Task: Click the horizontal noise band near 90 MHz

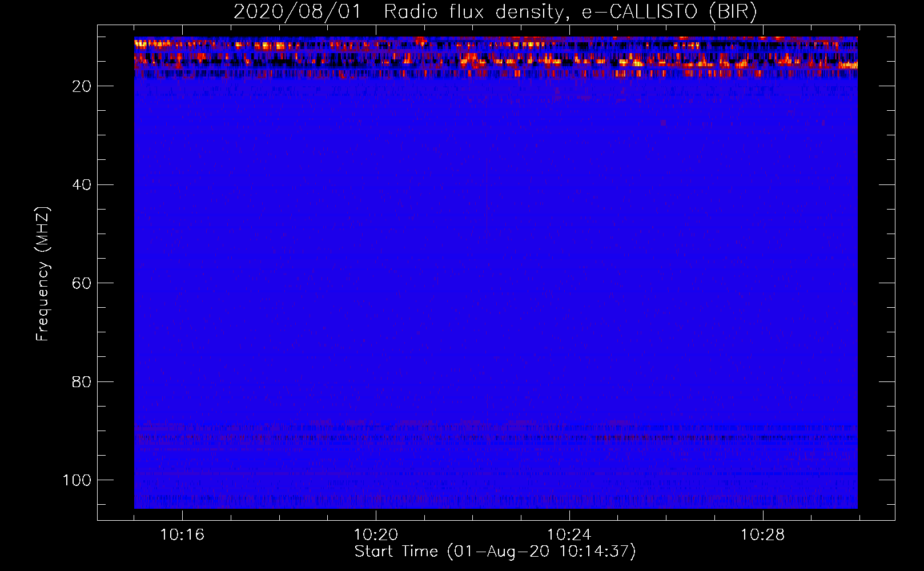Action: point(496,434)
